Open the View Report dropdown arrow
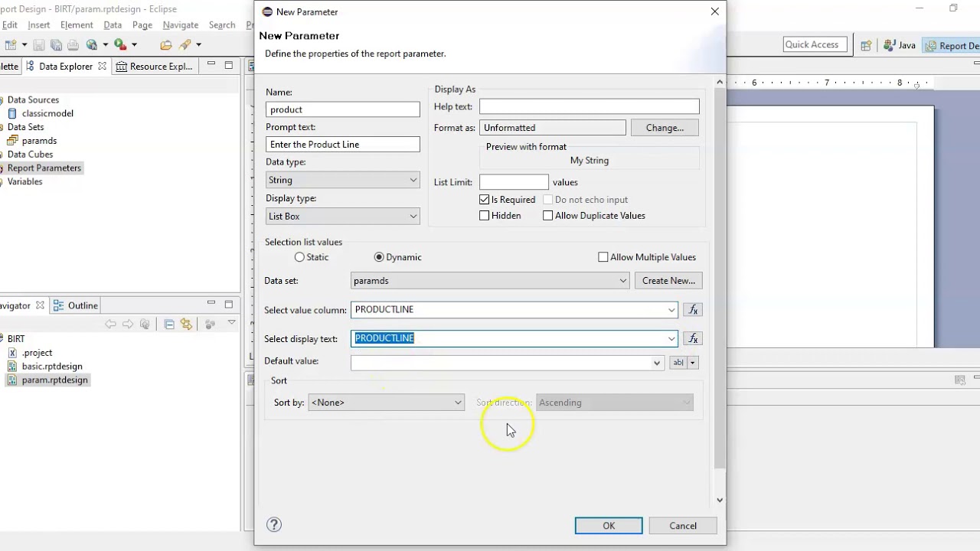Image resolution: width=980 pixels, height=551 pixels. (x=105, y=44)
